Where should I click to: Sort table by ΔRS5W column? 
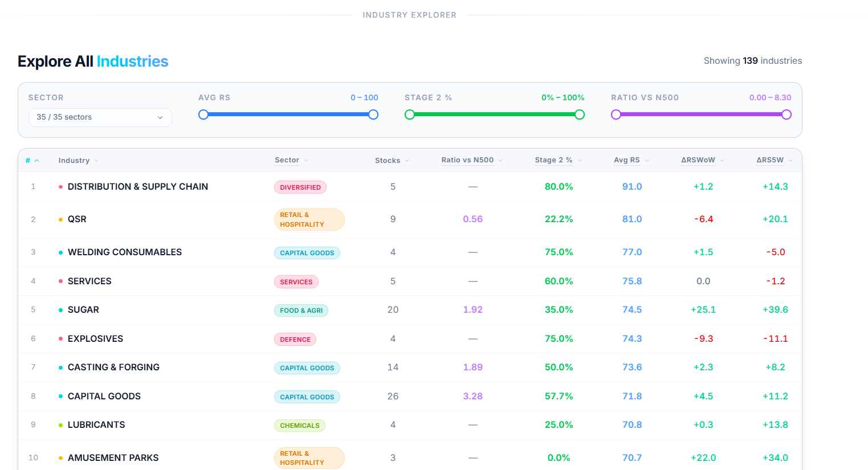pyautogui.click(x=775, y=161)
